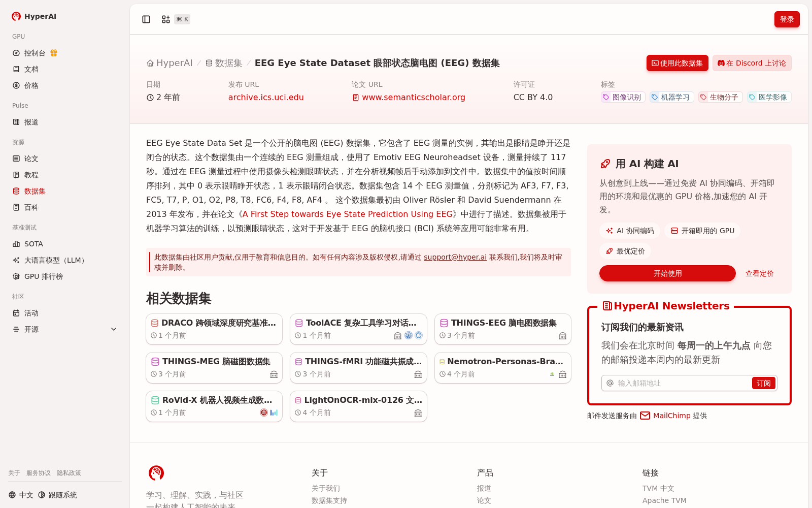Click the AI 协同编码 chip
This screenshot has width=812, height=508.
tap(630, 231)
